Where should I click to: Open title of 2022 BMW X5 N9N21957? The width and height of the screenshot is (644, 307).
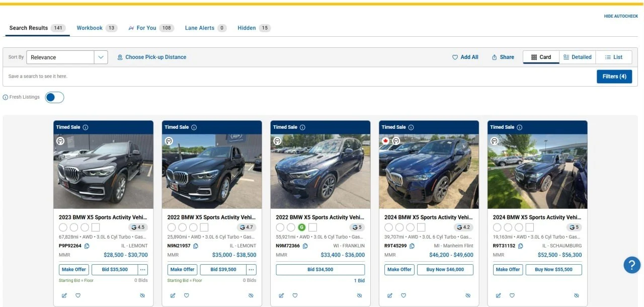(211, 217)
